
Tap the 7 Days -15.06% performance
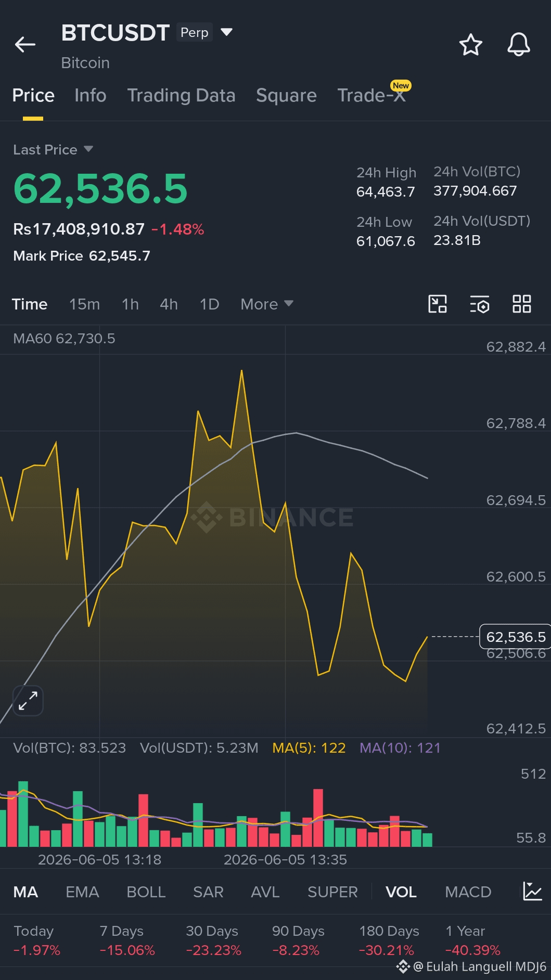pos(127,940)
